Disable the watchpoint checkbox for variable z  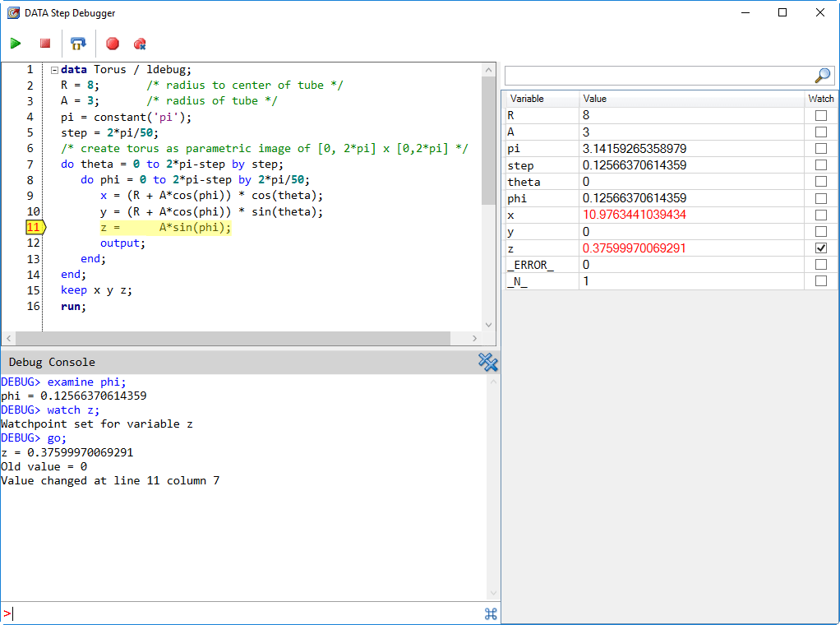click(819, 248)
